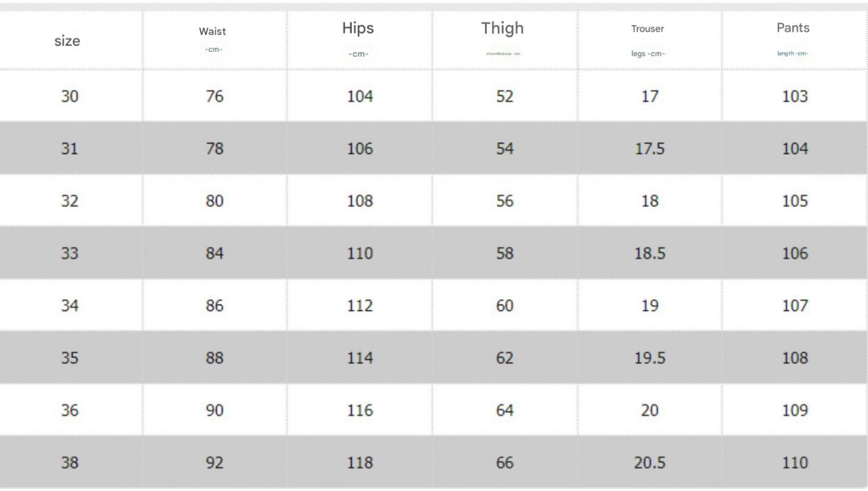Select the waist value 84
The image size is (868, 491).
(214, 254)
